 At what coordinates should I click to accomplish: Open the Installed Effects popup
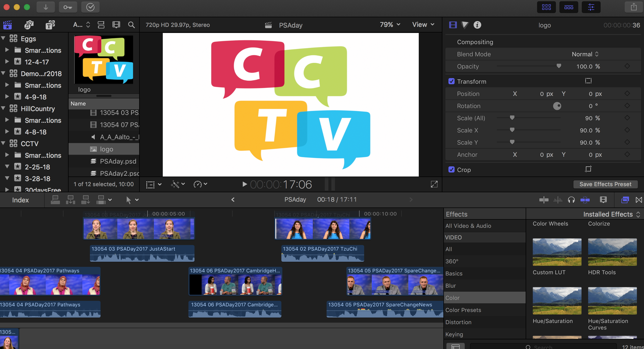pyautogui.click(x=611, y=214)
